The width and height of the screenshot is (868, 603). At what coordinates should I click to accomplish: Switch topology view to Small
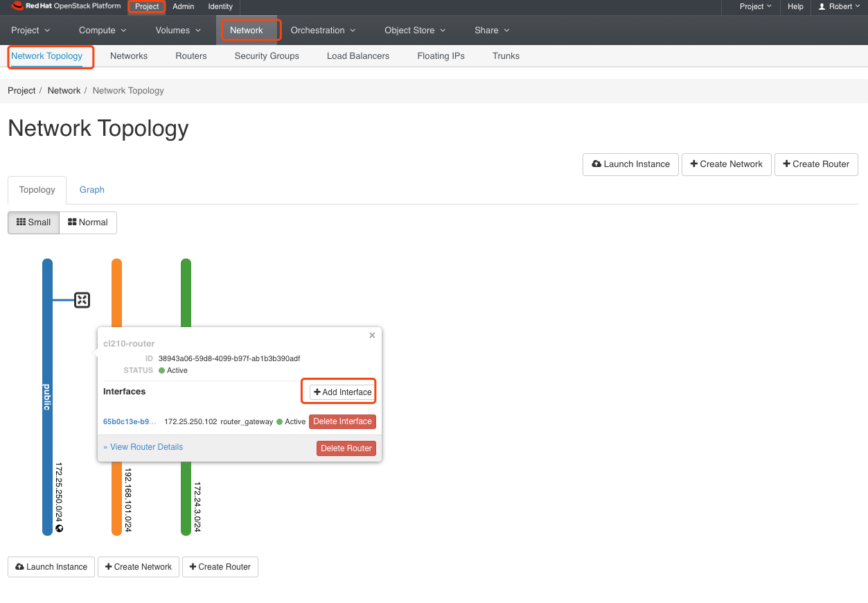(33, 222)
